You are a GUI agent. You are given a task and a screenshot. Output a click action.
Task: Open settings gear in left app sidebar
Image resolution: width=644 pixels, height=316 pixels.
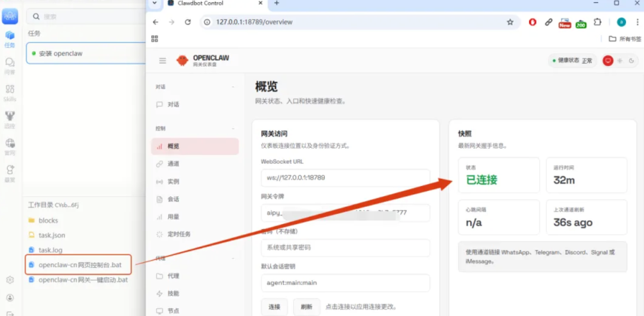10,280
